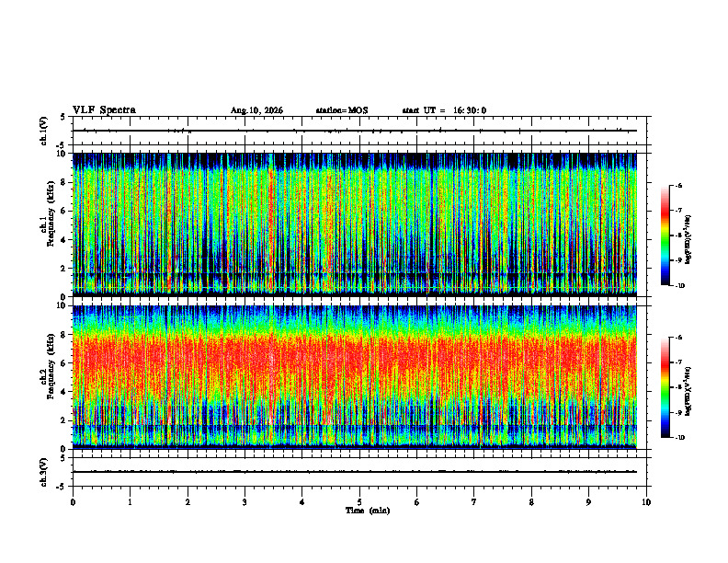Click time axis tick label "4"

[x=302, y=502]
